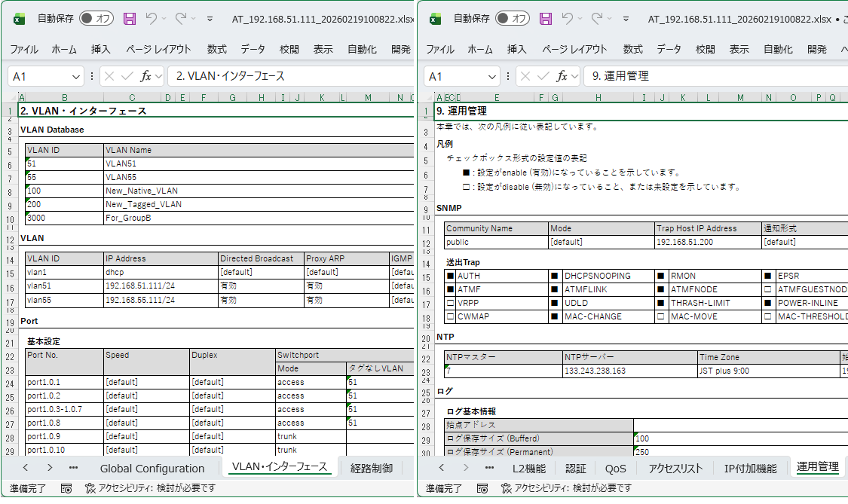Select the Global Configuration sheet tab
848x504 pixels.
tap(152, 468)
